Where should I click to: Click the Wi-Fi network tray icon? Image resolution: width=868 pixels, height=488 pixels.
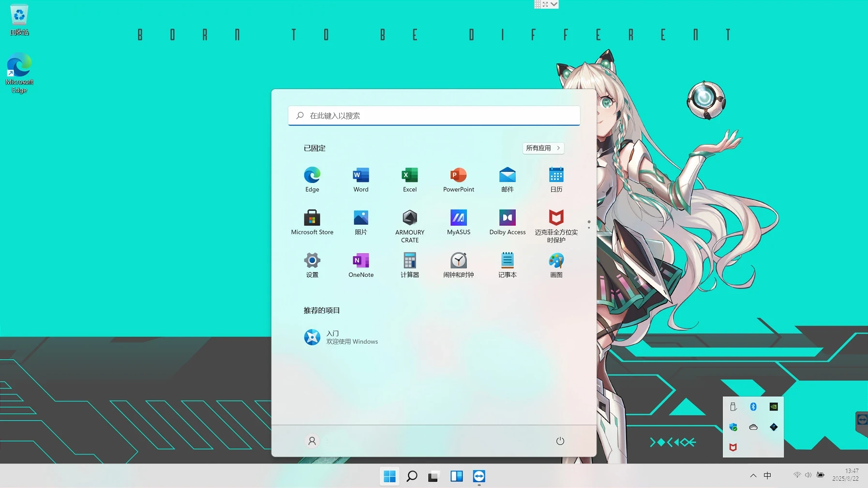click(x=797, y=475)
